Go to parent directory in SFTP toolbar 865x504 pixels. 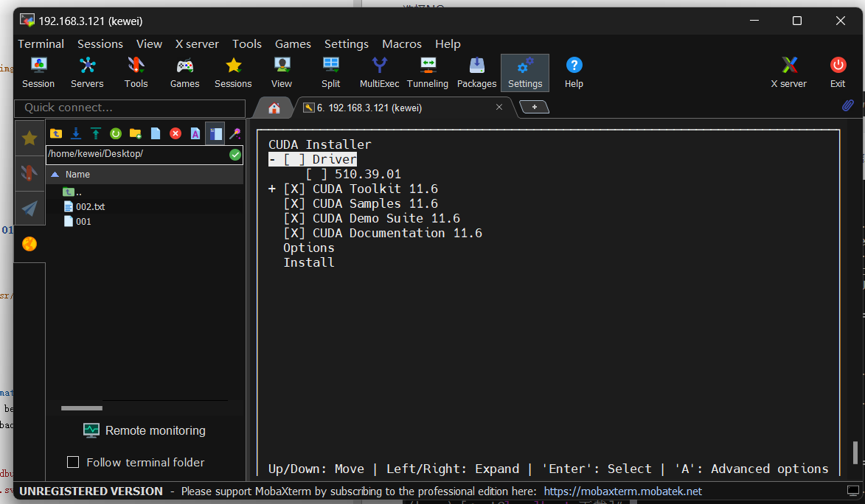point(56,133)
